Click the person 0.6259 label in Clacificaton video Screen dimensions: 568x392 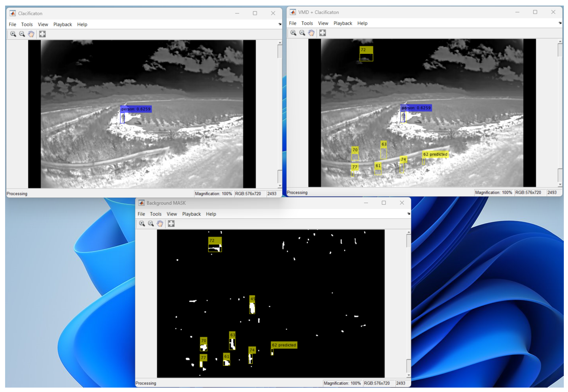pos(136,109)
